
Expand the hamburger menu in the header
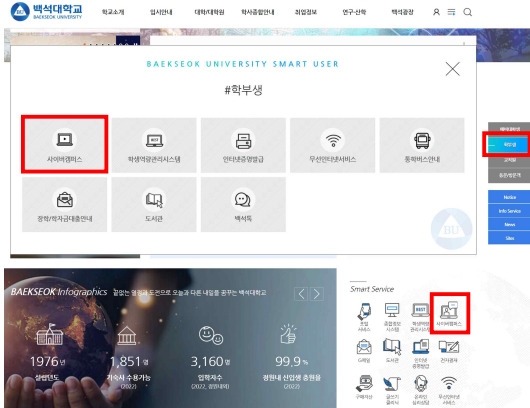coord(452,12)
